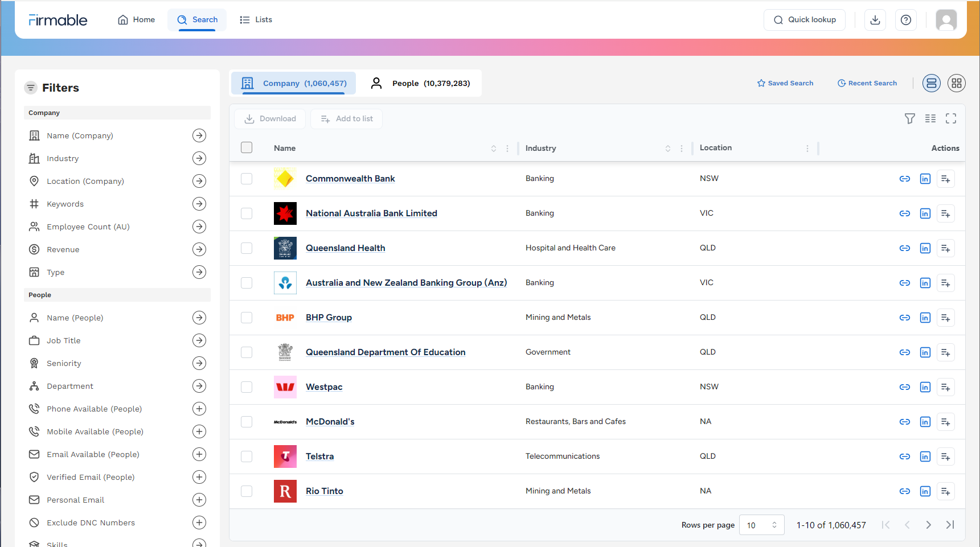Switch to the People results tab
Viewport: 980px width, 547px height.
pos(420,83)
